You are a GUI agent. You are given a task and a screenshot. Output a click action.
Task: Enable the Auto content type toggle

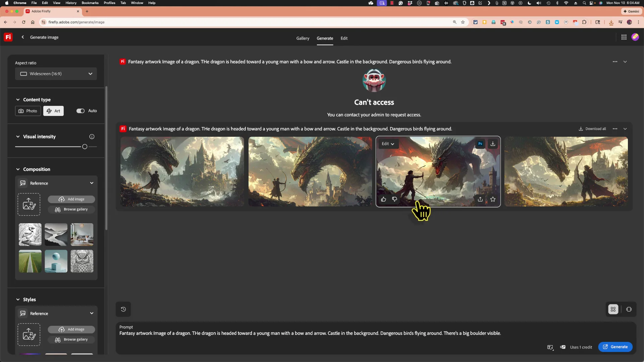click(x=80, y=111)
